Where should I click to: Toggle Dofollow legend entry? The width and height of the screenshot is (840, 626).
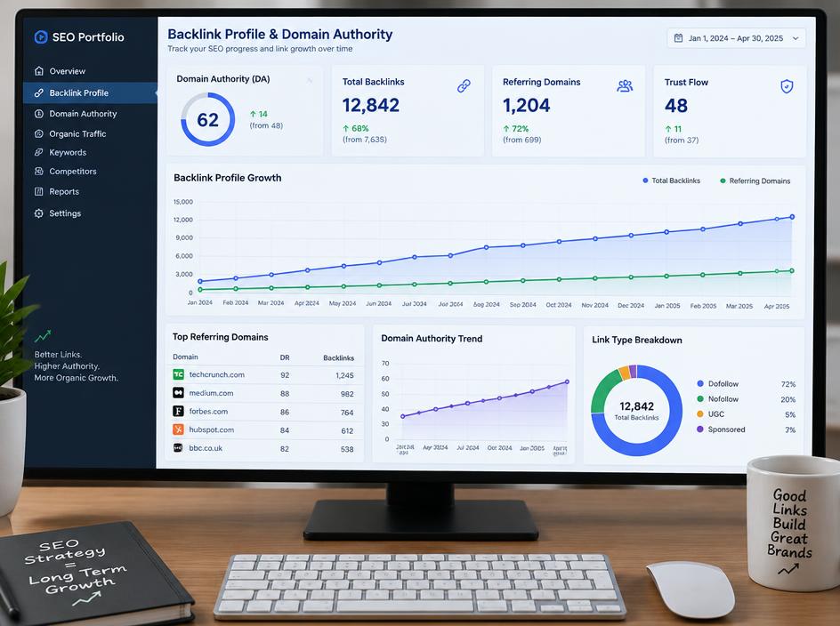pyautogui.click(x=718, y=384)
